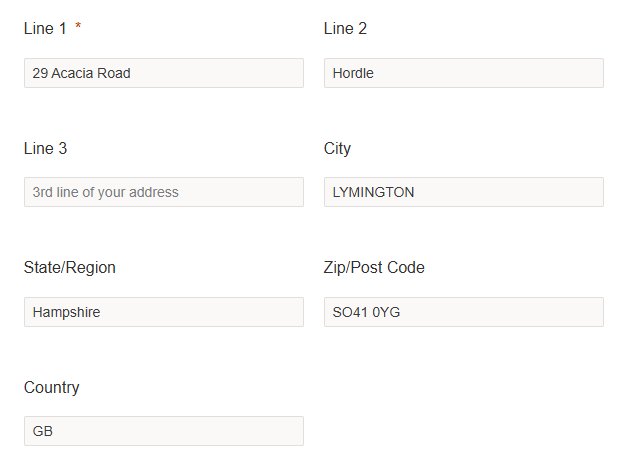Click the '29 Acacia Road' text

tap(81, 73)
